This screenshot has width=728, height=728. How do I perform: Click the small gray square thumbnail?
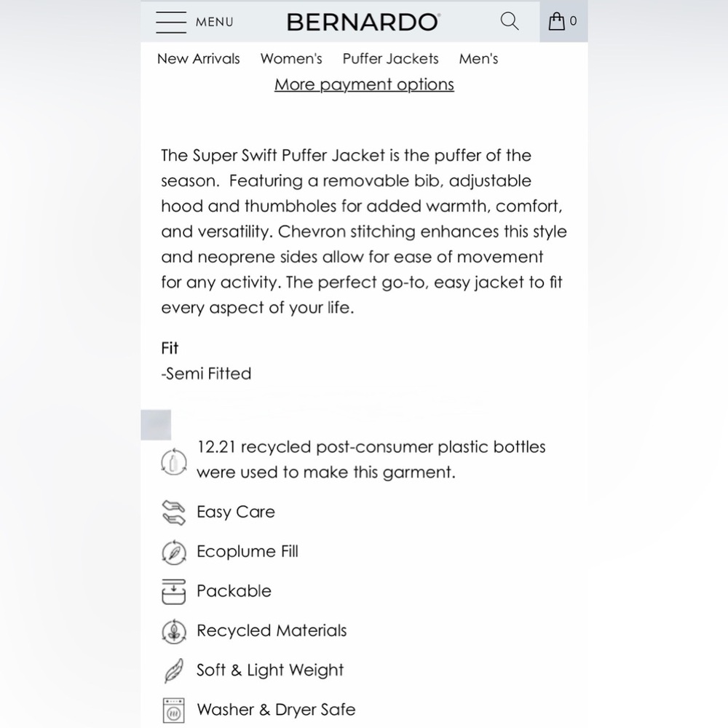[x=156, y=425]
